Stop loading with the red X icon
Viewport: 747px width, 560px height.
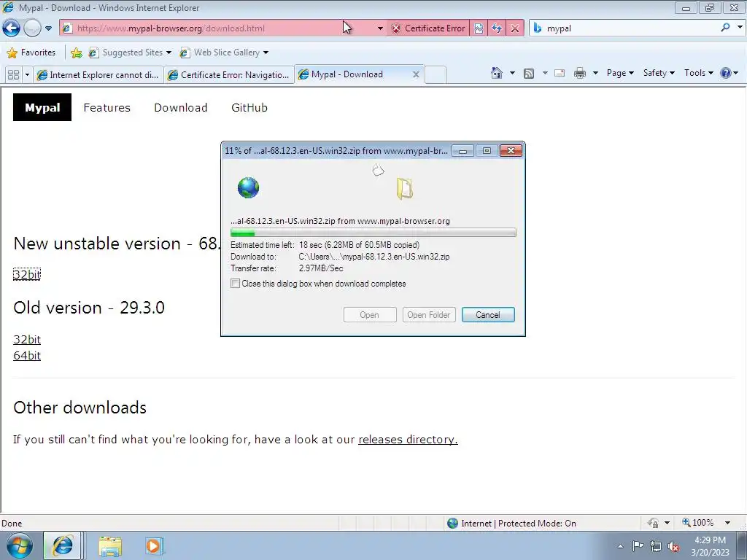click(x=515, y=28)
